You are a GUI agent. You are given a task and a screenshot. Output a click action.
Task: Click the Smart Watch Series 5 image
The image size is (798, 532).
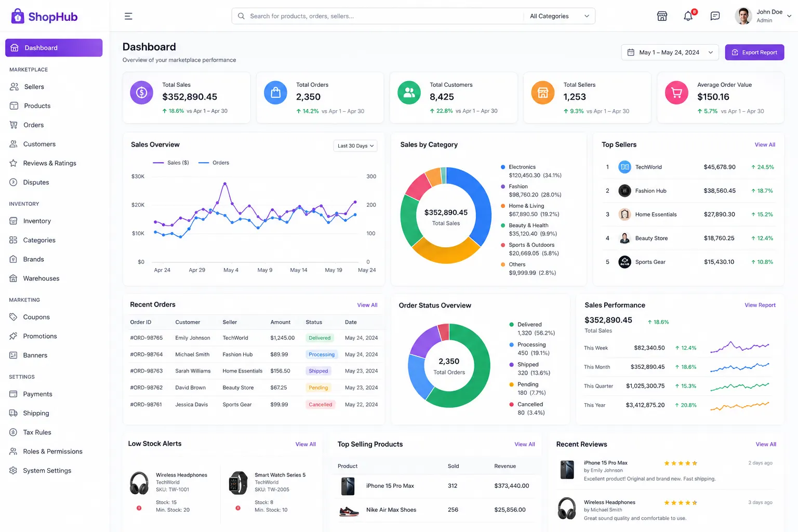pos(238,483)
